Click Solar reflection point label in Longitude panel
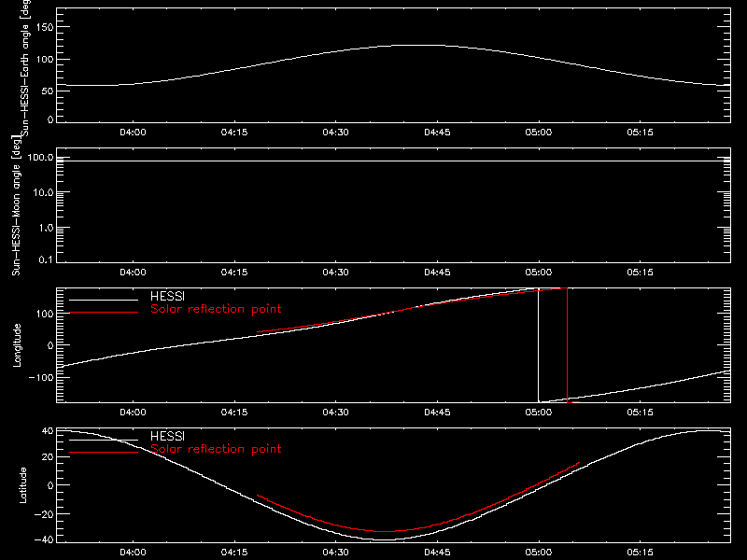Image resolution: width=747 pixels, height=560 pixels. click(216, 309)
